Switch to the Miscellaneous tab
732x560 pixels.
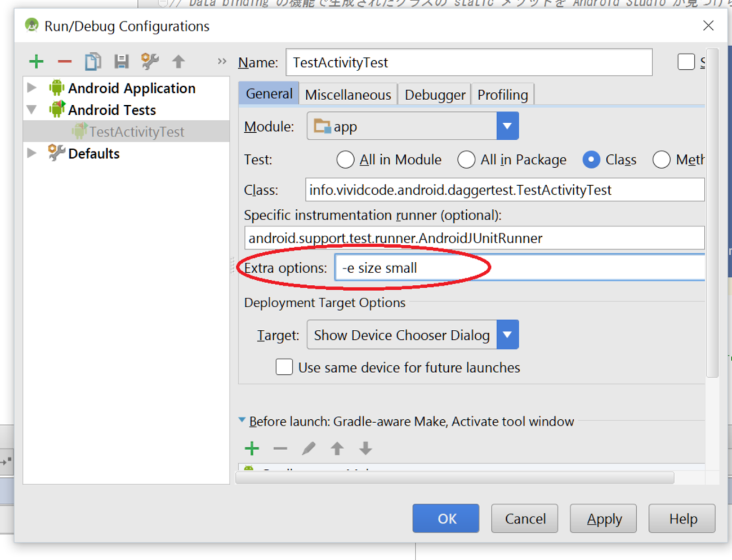coord(348,95)
